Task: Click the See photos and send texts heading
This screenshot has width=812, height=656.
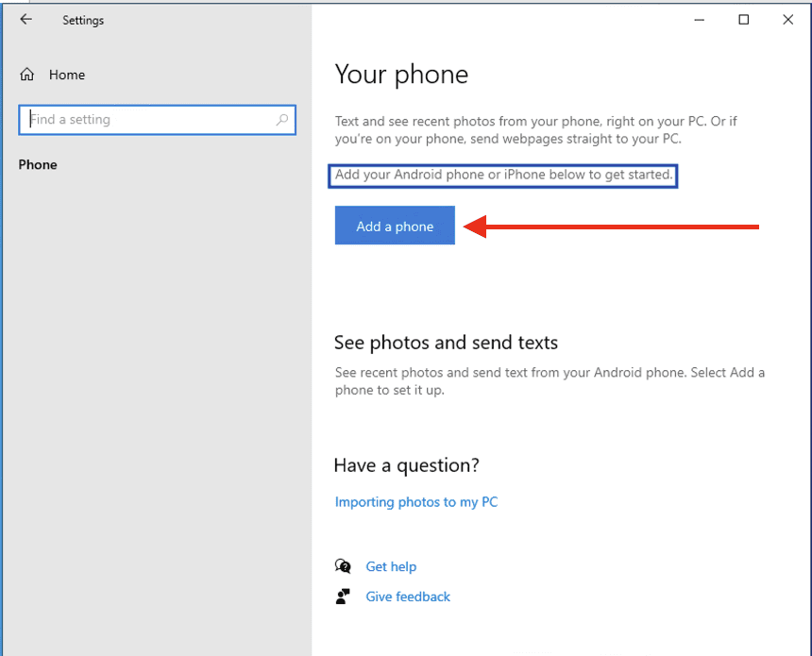Action: [446, 343]
